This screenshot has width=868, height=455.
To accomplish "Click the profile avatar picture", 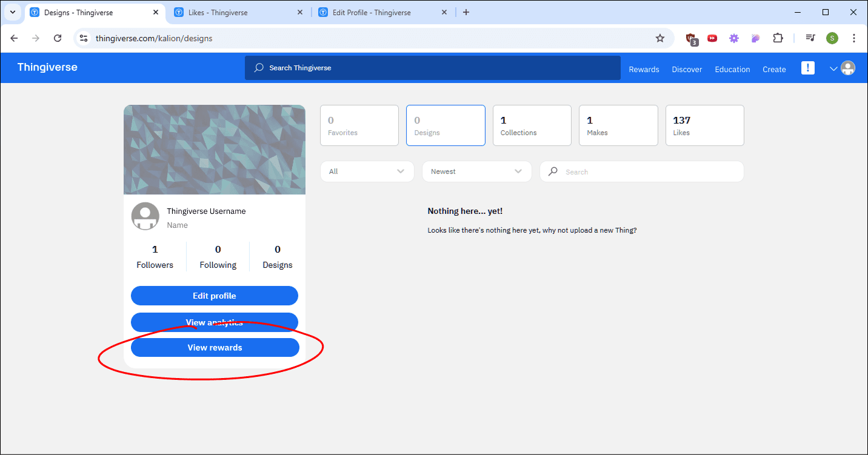I will (145, 216).
